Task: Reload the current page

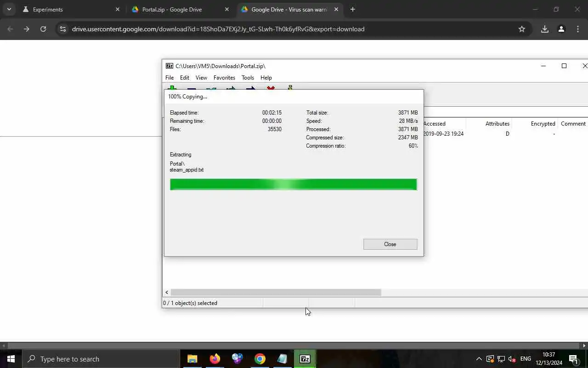Action: click(x=43, y=29)
